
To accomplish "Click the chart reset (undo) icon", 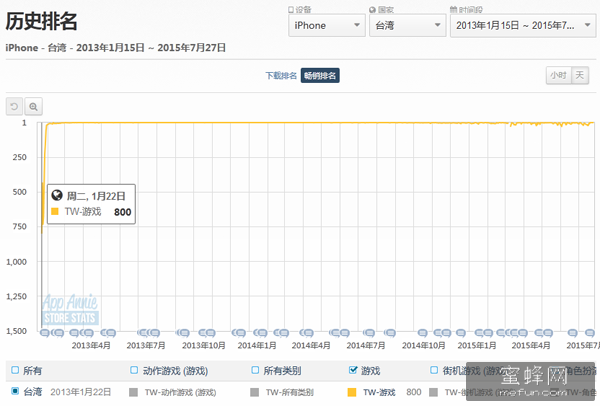I will 14,106.
